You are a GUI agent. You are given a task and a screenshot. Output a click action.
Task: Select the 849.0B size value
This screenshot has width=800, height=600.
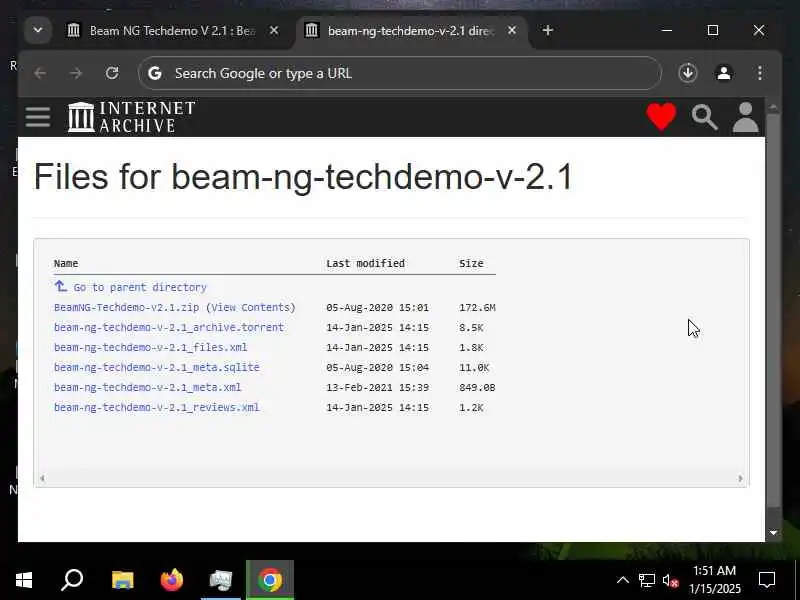coord(477,388)
